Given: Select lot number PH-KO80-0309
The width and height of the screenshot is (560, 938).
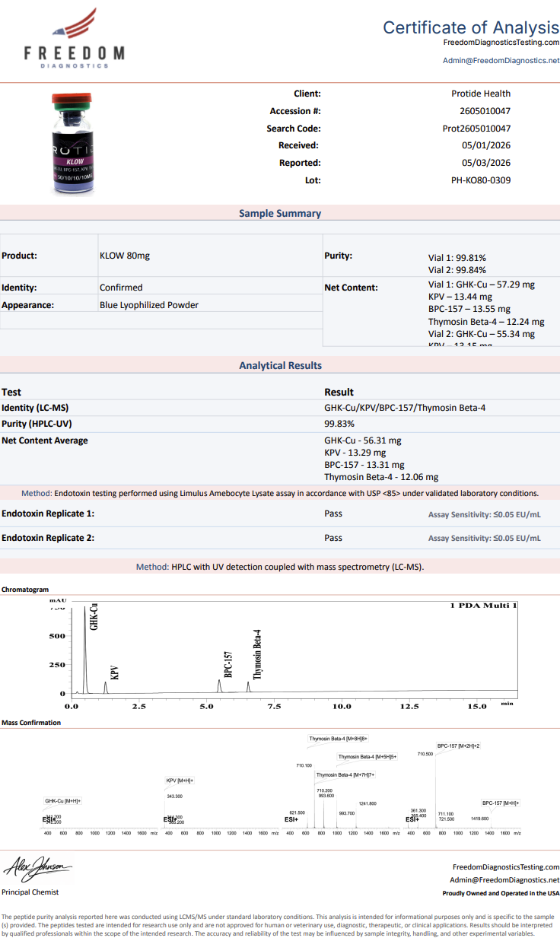Looking at the screenshot, I should 481,180.
